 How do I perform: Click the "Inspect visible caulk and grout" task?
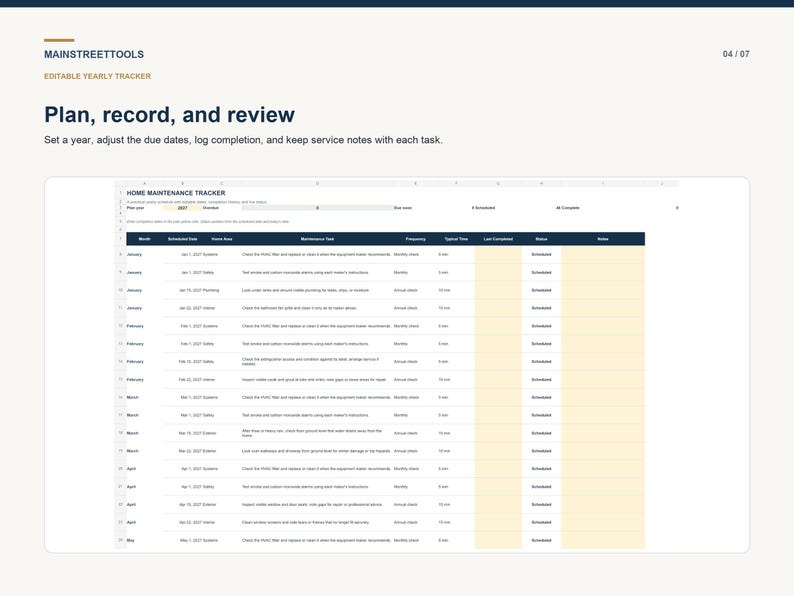pos(314,380)
